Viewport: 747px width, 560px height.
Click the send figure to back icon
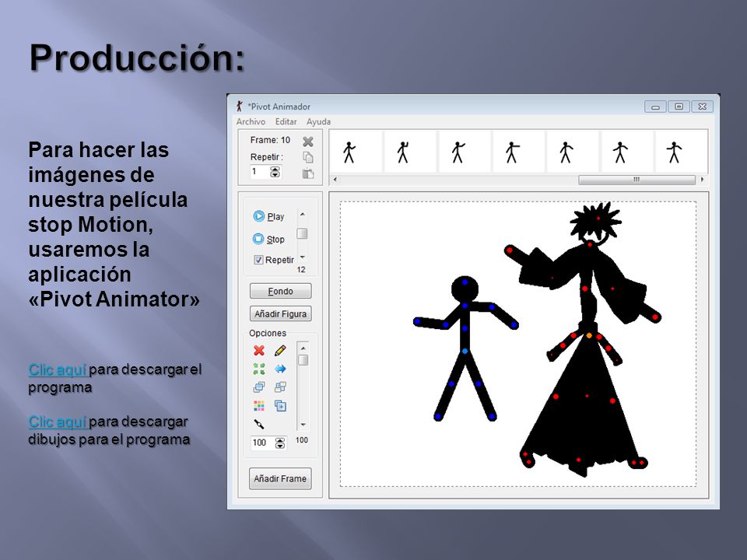point(281,387)
